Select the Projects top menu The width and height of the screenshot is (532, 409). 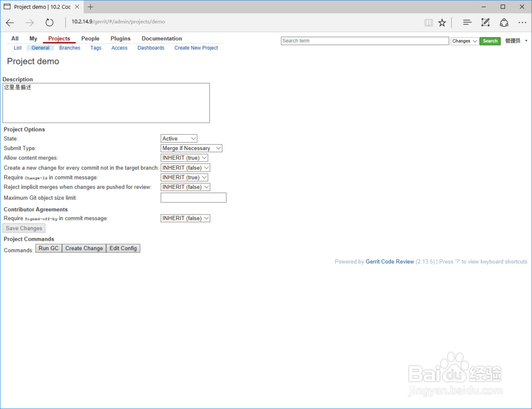59,38
